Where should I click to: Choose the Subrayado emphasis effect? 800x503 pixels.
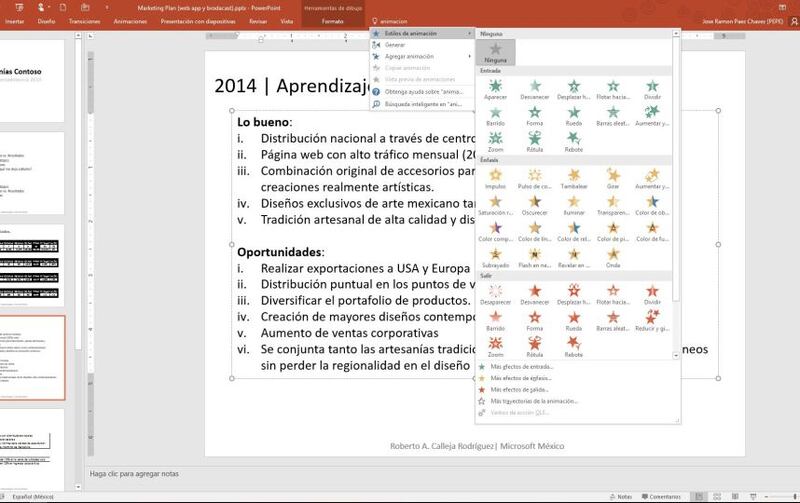[x=495, y=259]
